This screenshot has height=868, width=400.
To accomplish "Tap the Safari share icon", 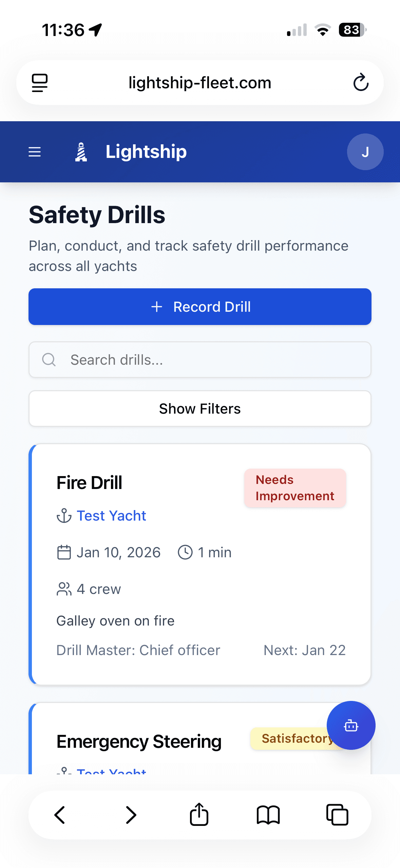I will [199, 814].
